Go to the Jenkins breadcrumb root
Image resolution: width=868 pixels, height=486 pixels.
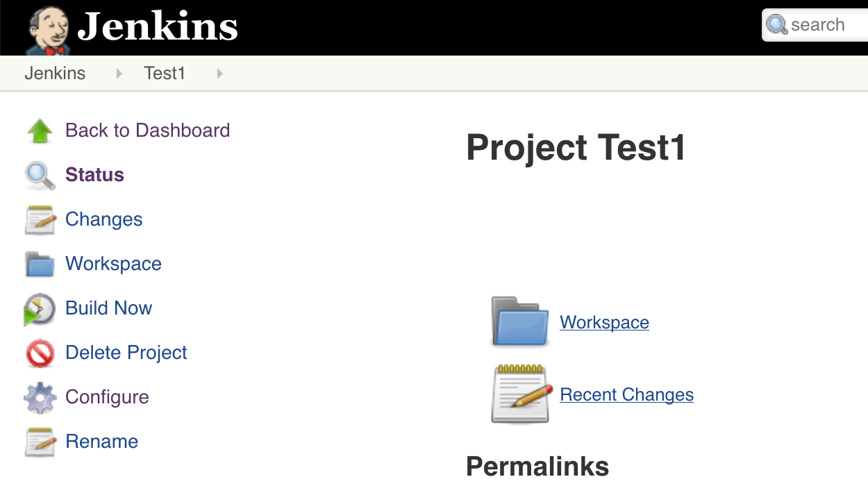(x=55, y=74)
